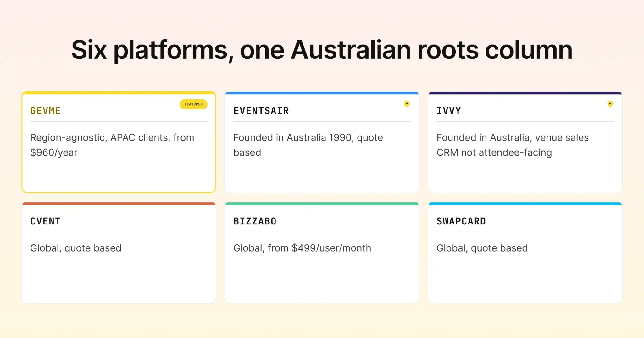The width and height of the screenshot is (644, 338).
Task: Click Swapcard's 'Global, quote based' description
Action: pyautogui.click(x=482, y=248)
